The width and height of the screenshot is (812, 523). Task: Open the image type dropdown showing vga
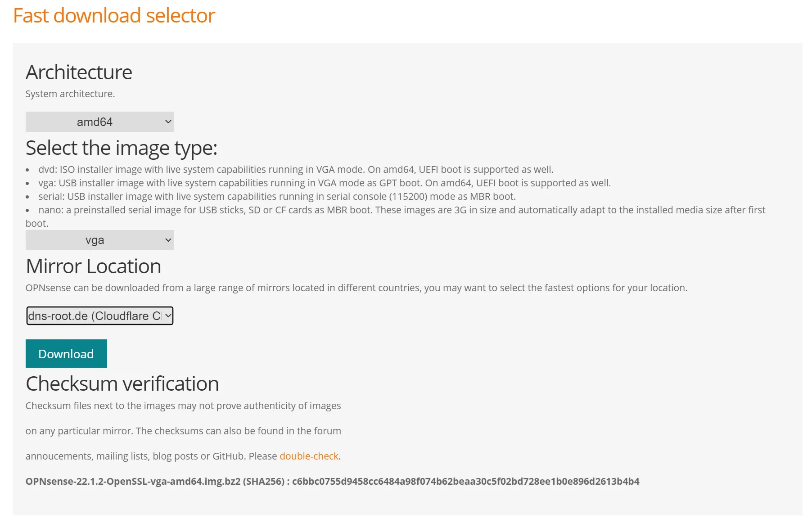click(x=99, y=239)
